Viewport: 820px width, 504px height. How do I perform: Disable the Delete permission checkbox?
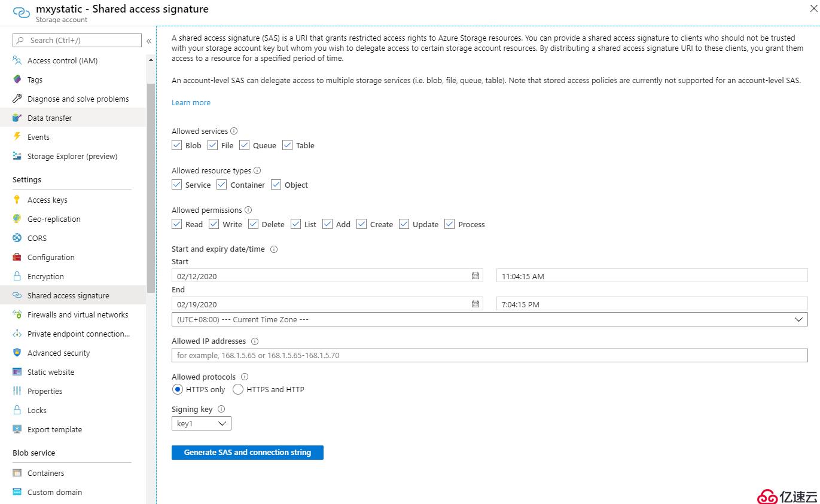253,224
